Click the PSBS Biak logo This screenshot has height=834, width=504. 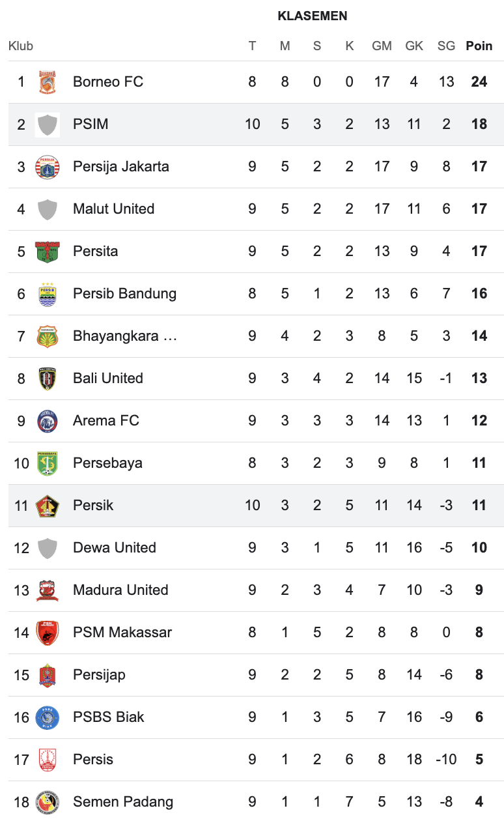[48, 717]
